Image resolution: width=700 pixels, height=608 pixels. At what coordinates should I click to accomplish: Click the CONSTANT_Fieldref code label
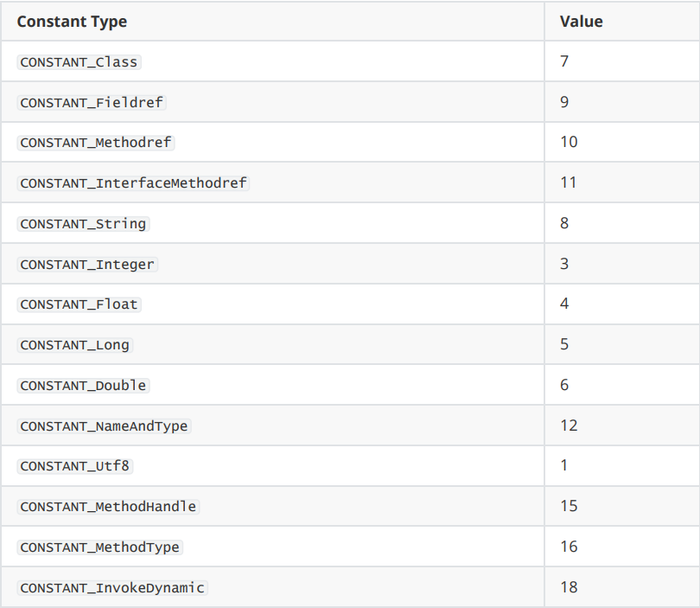(92, 103)
